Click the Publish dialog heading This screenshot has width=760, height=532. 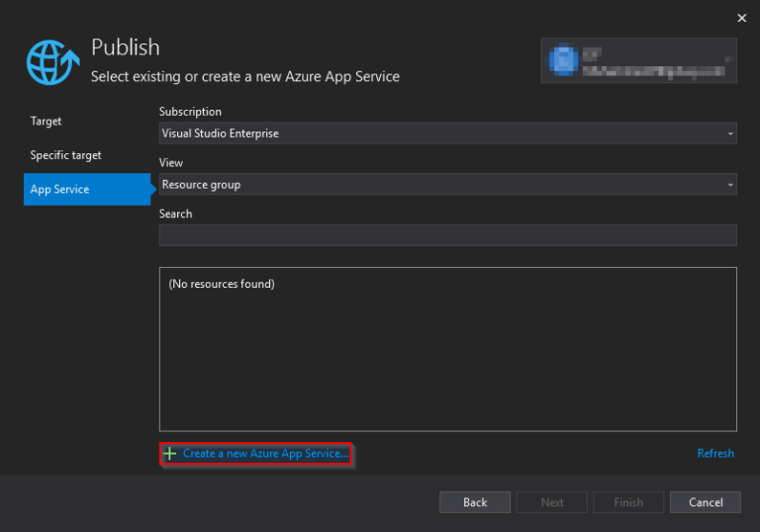[x=126, y=47]
